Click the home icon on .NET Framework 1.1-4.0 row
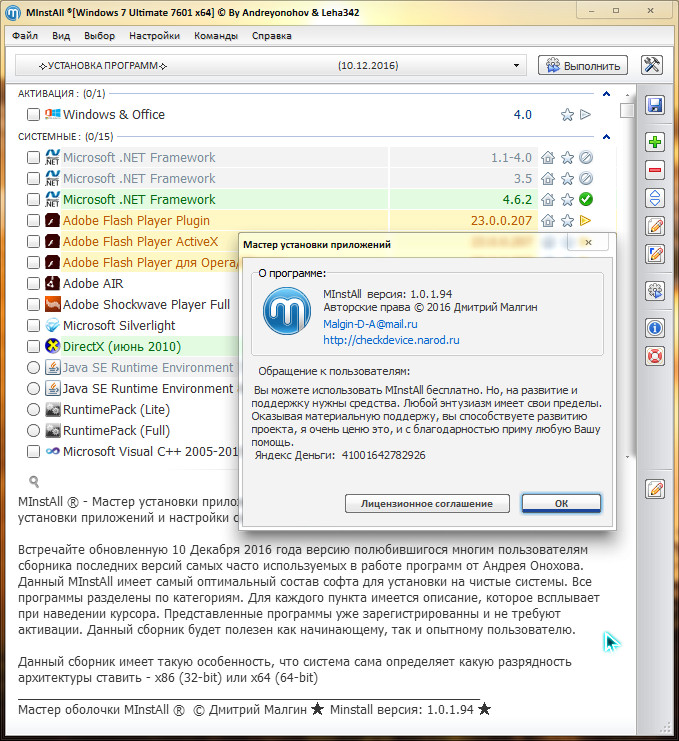Viewport: 679px width, 741px height. tap(548, 157)
